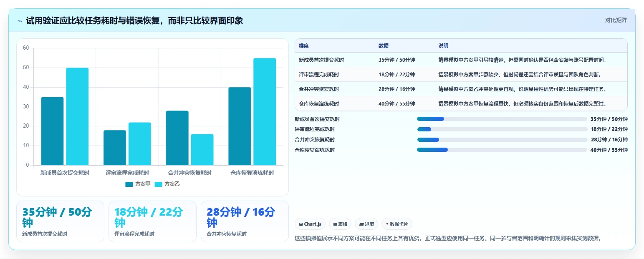The image size is (644, 259).
Task: Click the note about 备份范围和恢复后数据完整性
Action: (x=522, y=103)
